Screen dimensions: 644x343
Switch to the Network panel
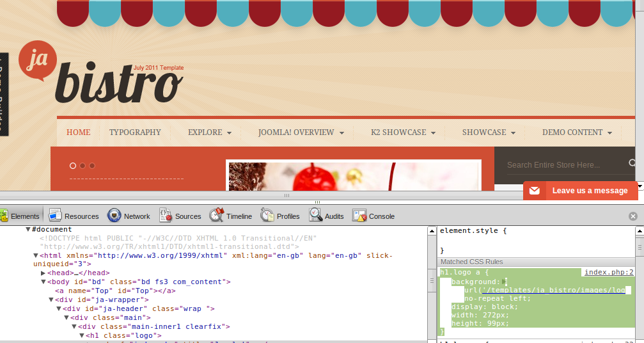click(129, 216)
